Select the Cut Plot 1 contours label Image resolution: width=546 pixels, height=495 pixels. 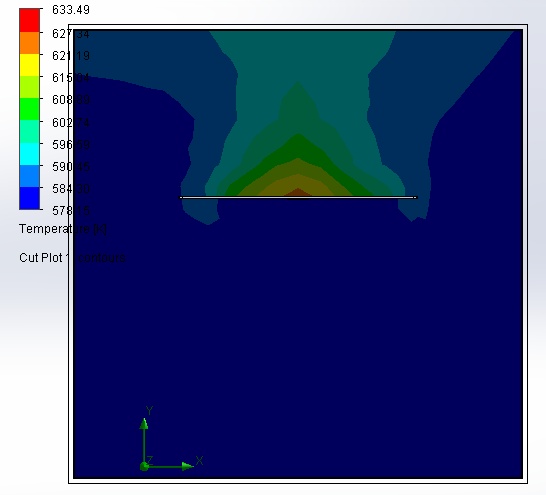[x=72, y=258]
